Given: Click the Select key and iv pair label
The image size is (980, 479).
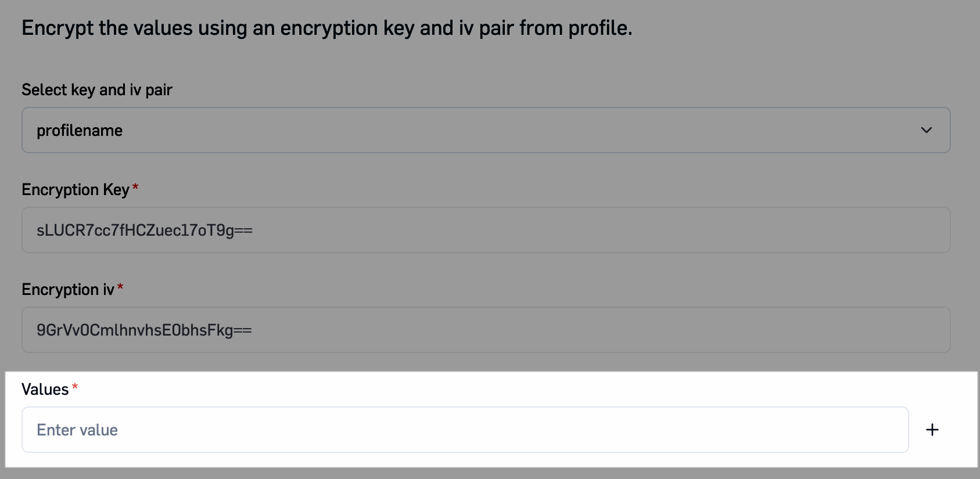Looking at the screenshot, I should (x=96, y=89).
